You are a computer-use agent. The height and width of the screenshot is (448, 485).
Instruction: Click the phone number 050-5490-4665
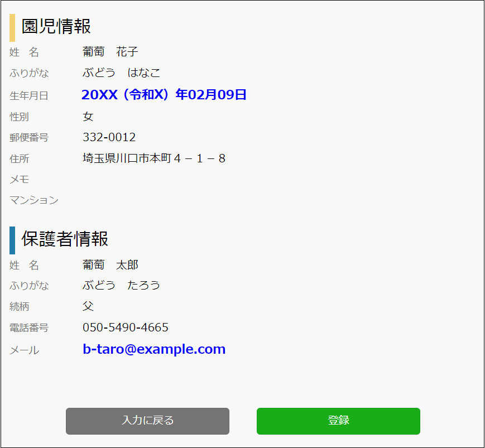pos(126,327)
